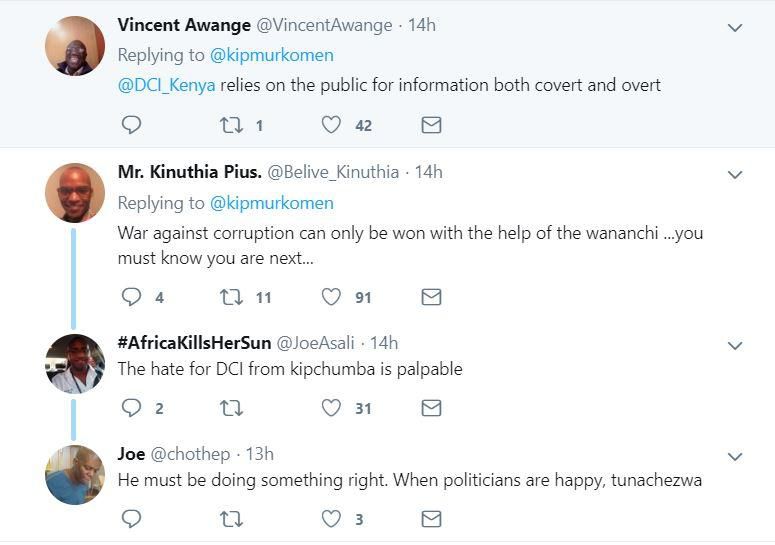Open Vincent Awange's profile picture
This screenshot has width=775, height=545.
point(75,46)
